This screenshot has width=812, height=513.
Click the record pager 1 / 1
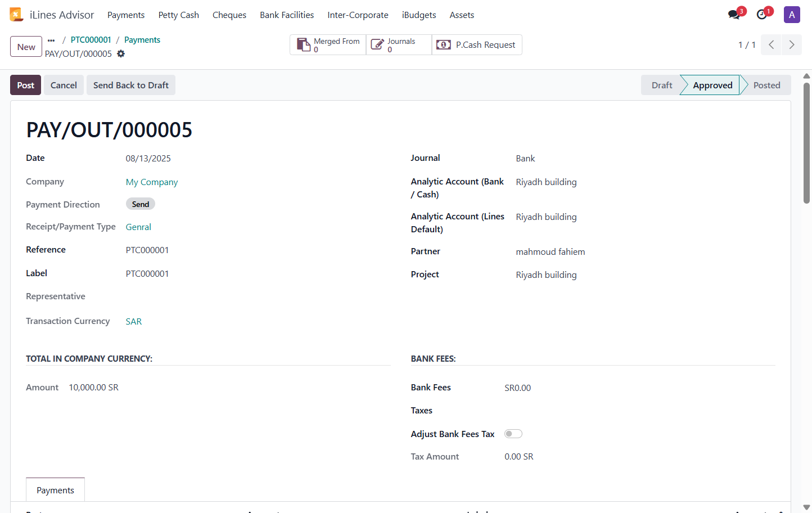pyautogui.click(x=747, y=45)
